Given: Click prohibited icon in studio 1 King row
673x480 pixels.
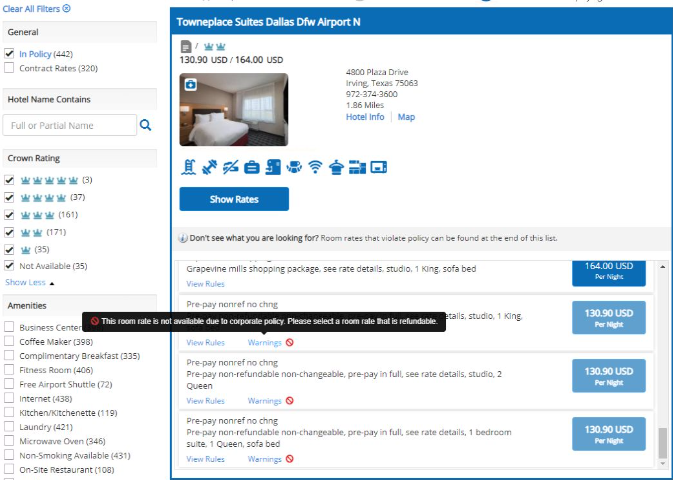Looking at the screenshot, I should (x=290, y=343).
